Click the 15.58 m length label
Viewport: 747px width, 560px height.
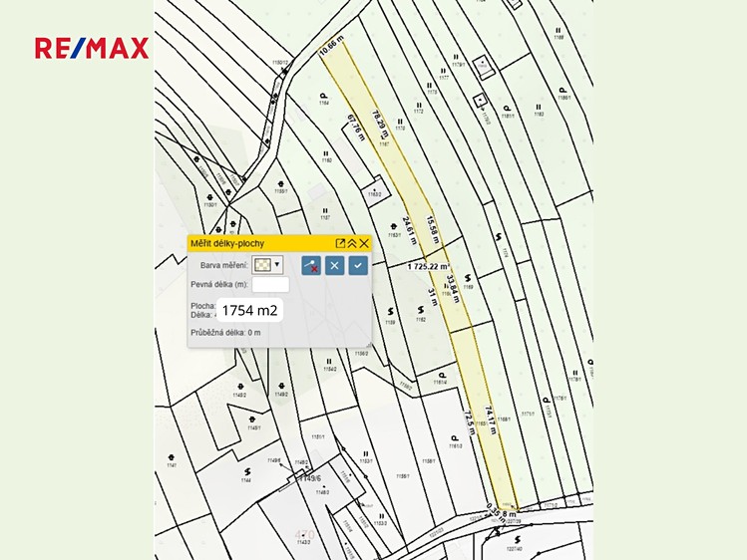[432, 230]
